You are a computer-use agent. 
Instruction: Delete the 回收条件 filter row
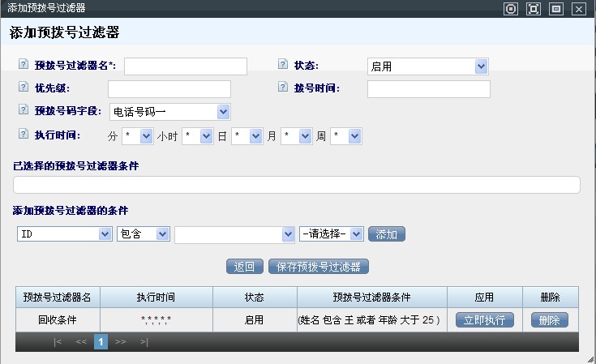click(550, 319)
